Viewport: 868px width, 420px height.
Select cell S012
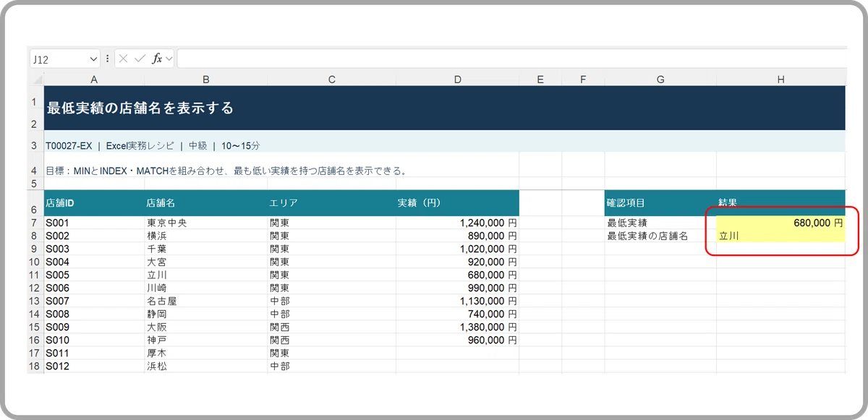click(x=93, y=367)
